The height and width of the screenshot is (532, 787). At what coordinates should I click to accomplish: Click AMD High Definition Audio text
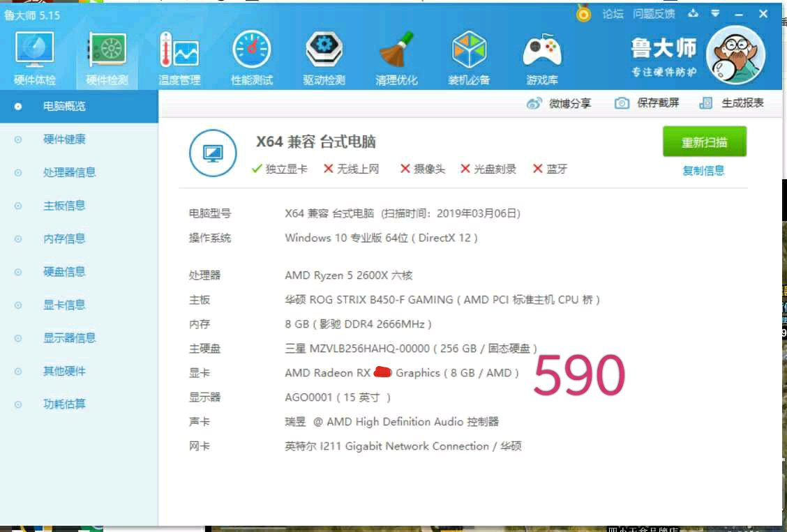[394, 422]
